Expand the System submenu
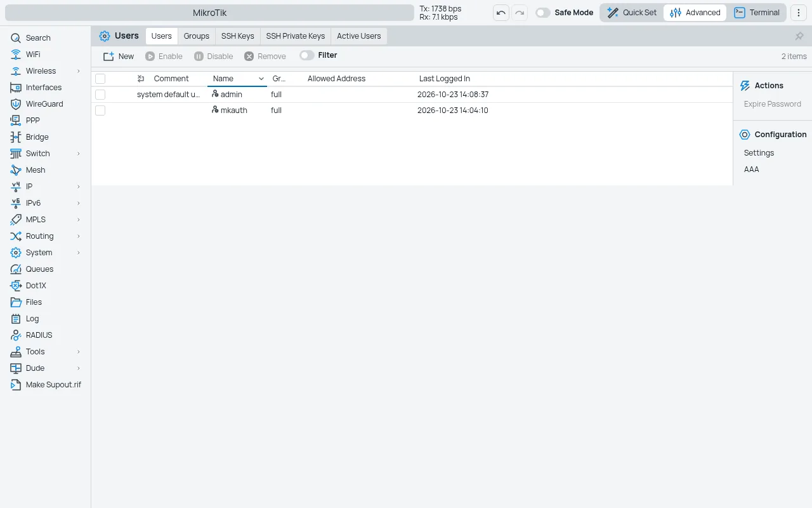 click(79, 253)
